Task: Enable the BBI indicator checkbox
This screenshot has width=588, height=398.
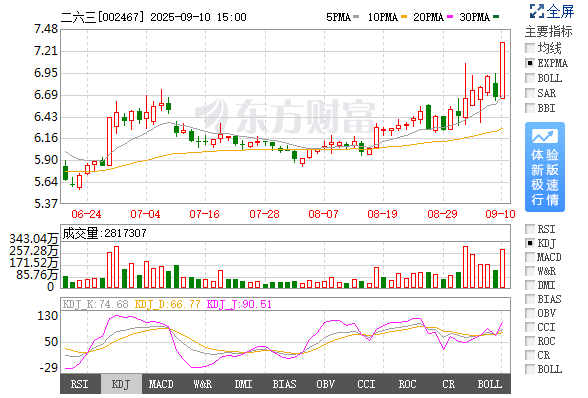Action: [x=530, y=108]
